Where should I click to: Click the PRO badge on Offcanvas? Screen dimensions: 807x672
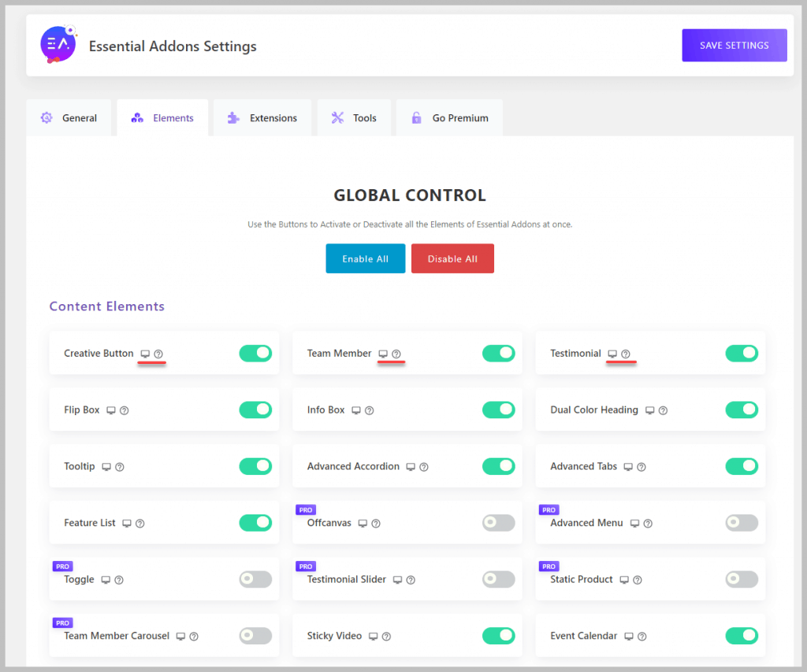(306, 510)
